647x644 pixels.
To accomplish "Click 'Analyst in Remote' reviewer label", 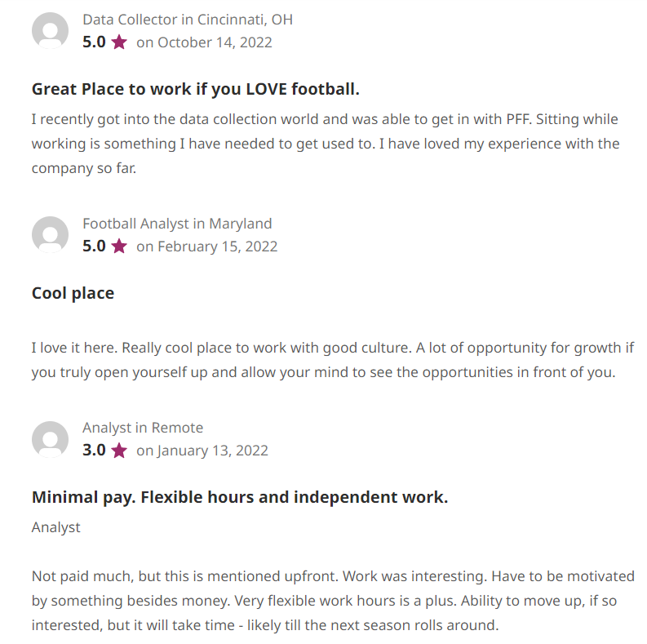I will (x=143, y=427).
